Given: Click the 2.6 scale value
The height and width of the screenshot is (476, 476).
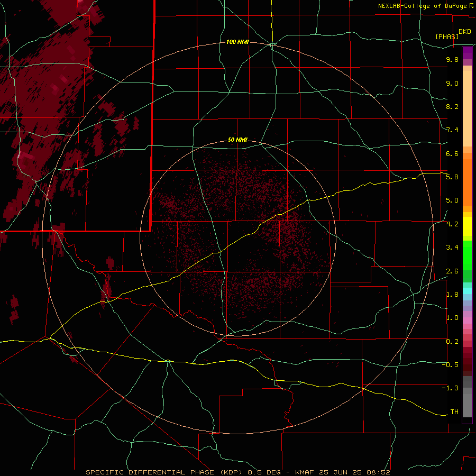Looking at the screenshot, I should click(452, 271).
